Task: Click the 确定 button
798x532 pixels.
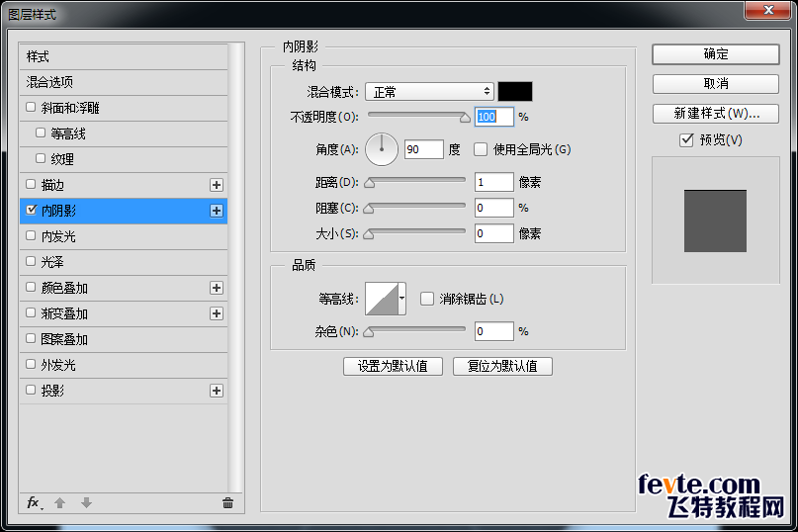Action: [716, 54]
